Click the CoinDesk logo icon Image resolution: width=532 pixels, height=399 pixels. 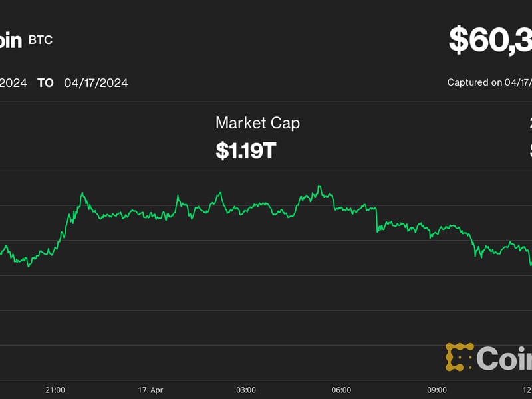click(x=459, y=357)
